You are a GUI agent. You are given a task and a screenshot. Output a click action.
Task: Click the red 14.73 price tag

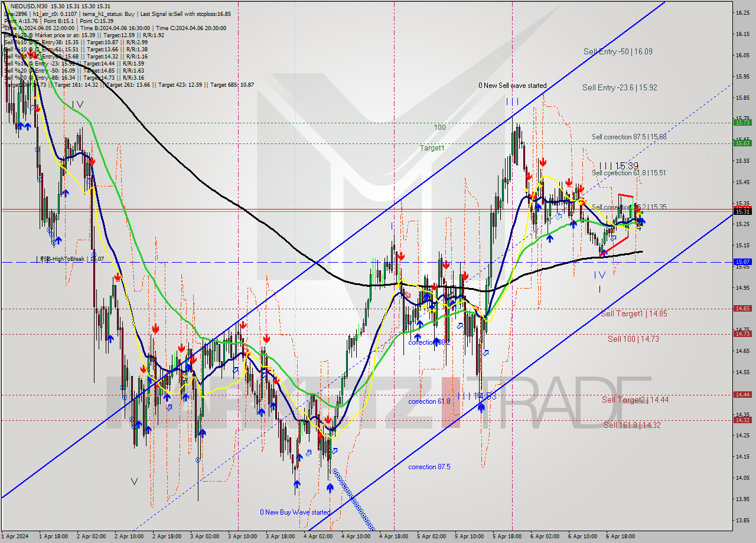pos(742,333)
